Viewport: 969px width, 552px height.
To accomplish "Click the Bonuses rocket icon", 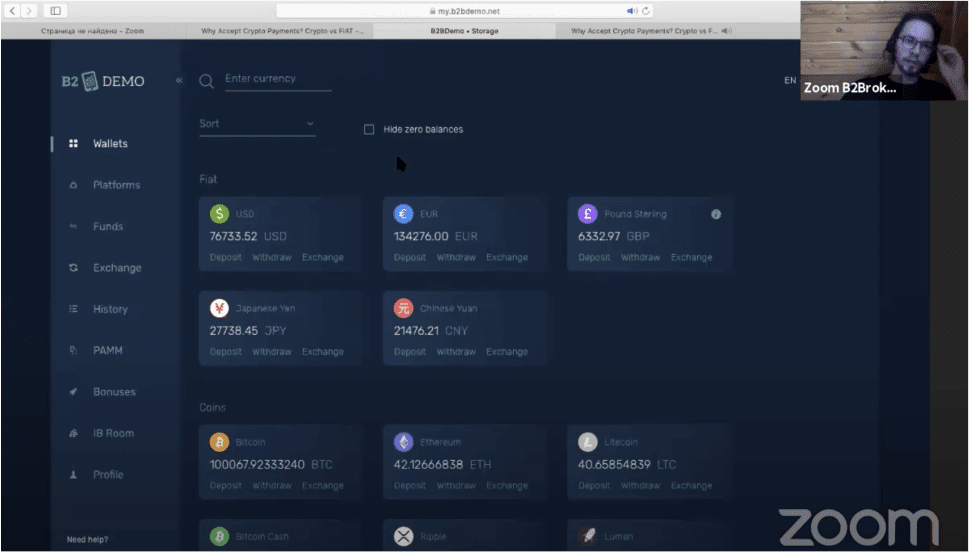I will click(74, 392).
